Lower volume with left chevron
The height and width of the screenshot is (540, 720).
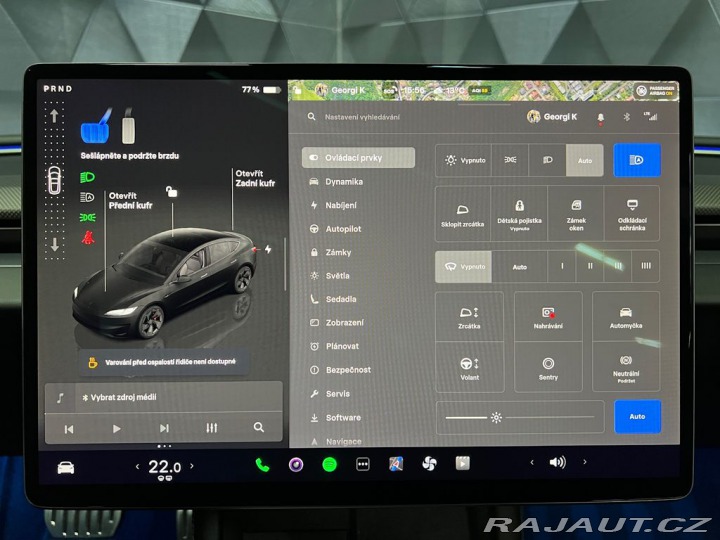point(532,462)
